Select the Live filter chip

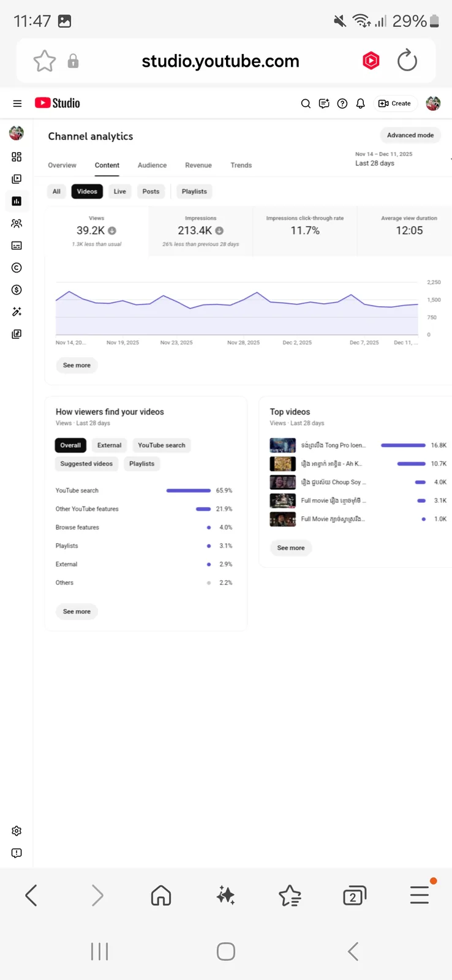(x=120, y=192)
